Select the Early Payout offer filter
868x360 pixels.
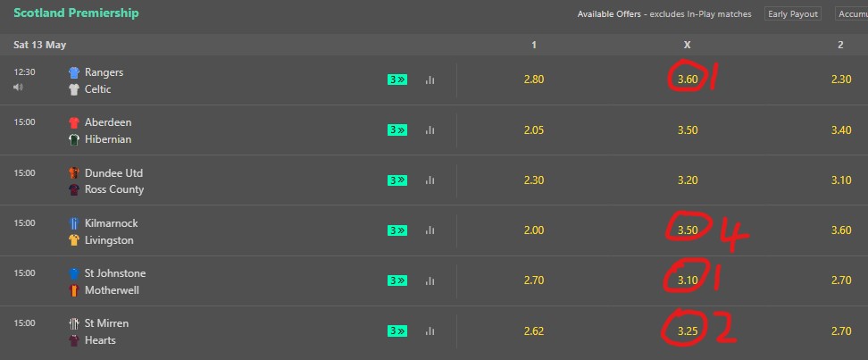(x=793, y=14)
